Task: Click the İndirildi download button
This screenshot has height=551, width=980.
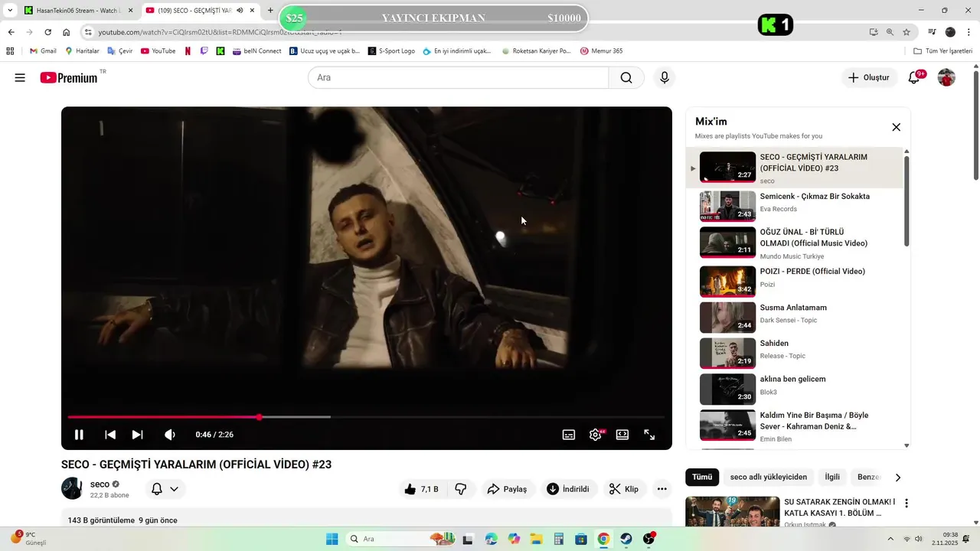Action: (x=569, y=489)
